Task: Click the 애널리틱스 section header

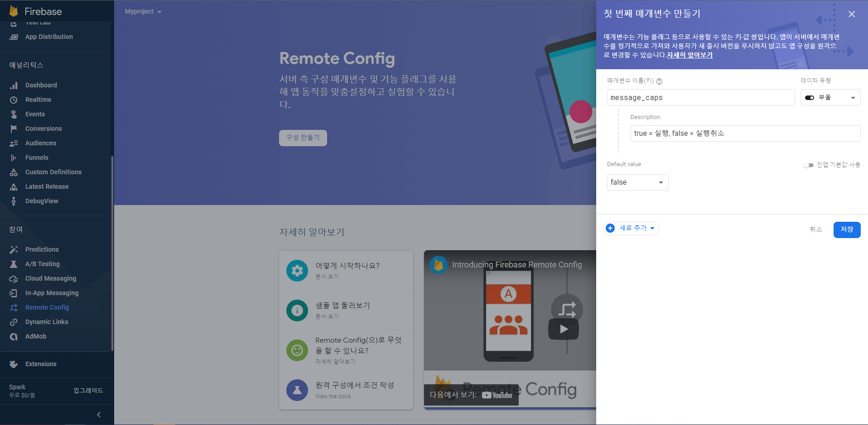Action: [26, 65]
